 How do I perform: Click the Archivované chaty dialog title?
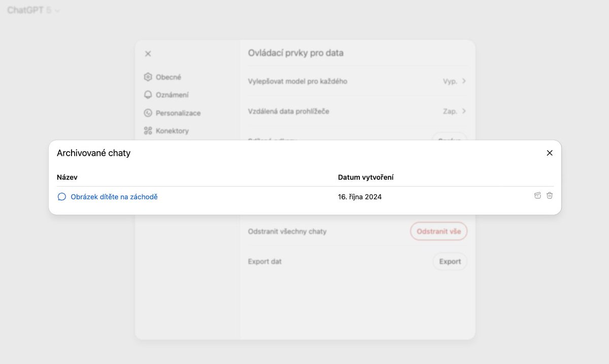(93, 153)
